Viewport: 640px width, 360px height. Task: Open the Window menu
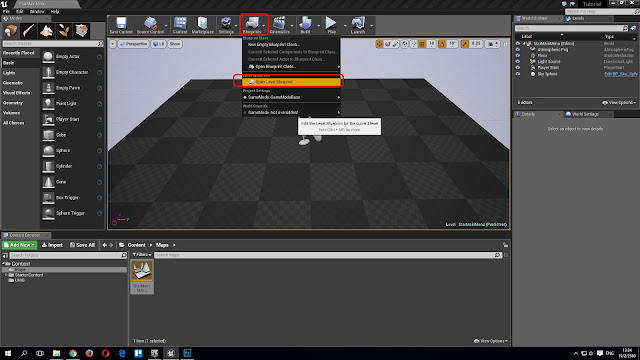(x=37, y=11)
